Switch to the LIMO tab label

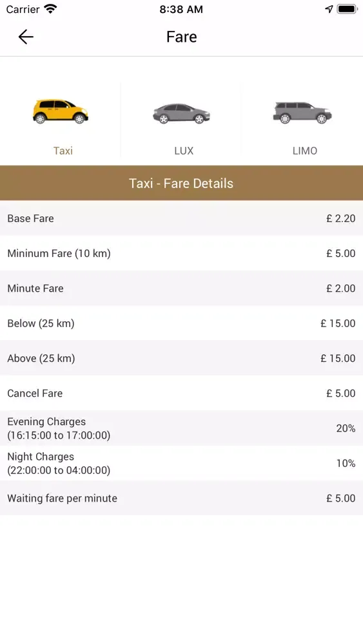click(x=304, y=151)
